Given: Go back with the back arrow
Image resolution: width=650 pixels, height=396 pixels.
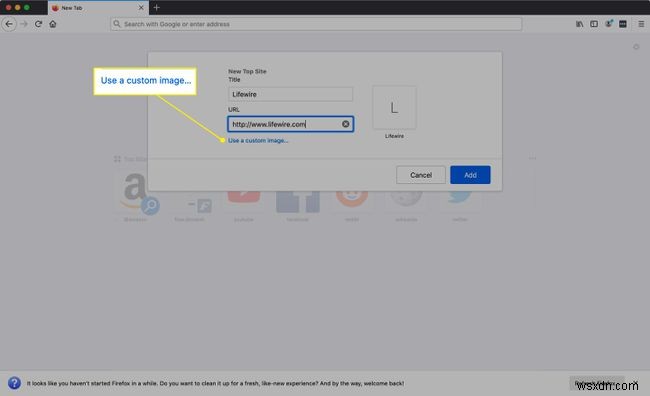Looking at the screenshot, I should click(9, 24).
